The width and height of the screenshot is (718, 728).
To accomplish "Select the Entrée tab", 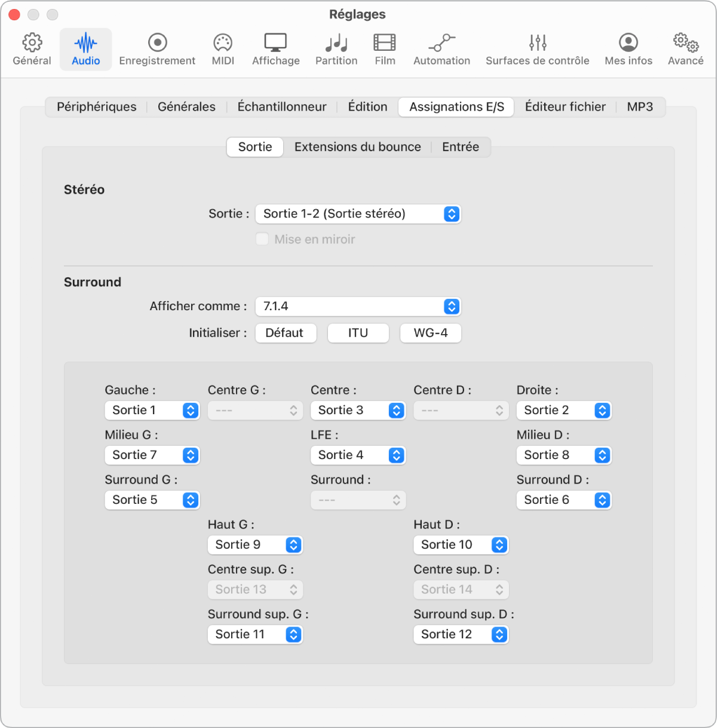I will [460, 147].
